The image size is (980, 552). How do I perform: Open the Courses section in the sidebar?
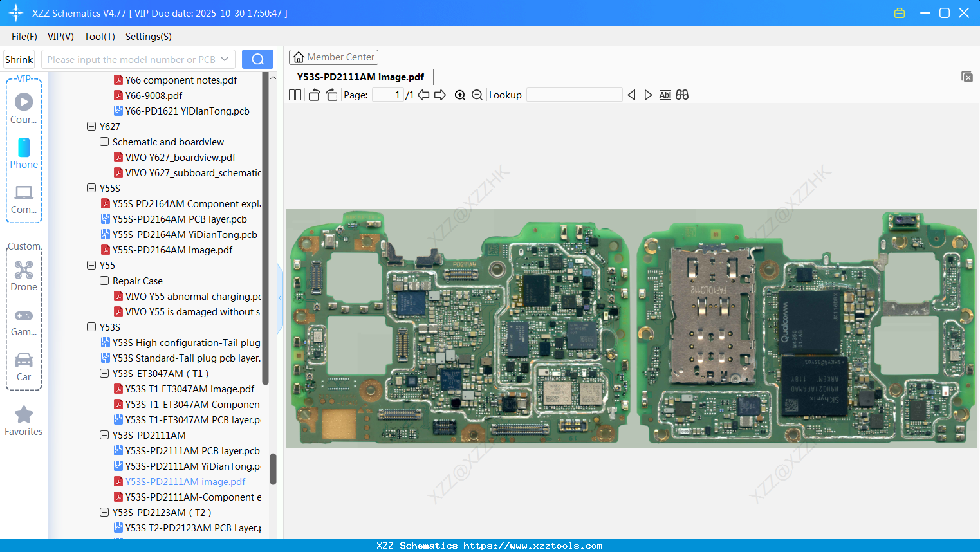24,108
